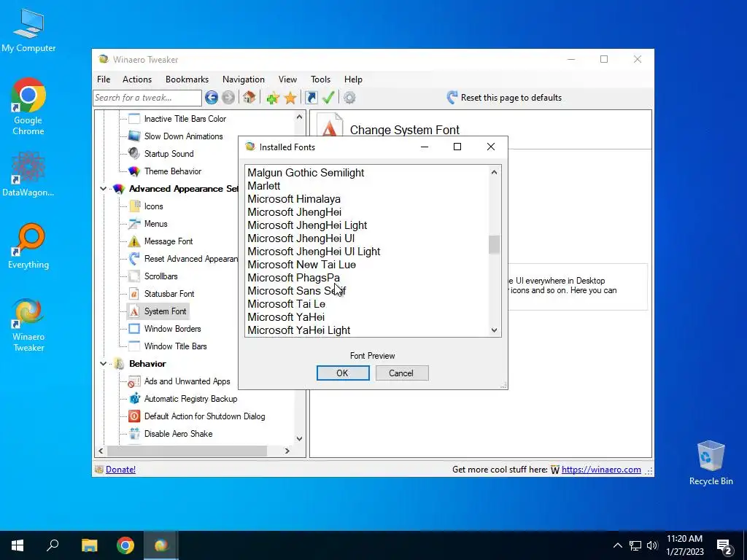Go to Home page icon in toolbar
The height and width of the screenshot is (560, 747).
tap(249, 98)
